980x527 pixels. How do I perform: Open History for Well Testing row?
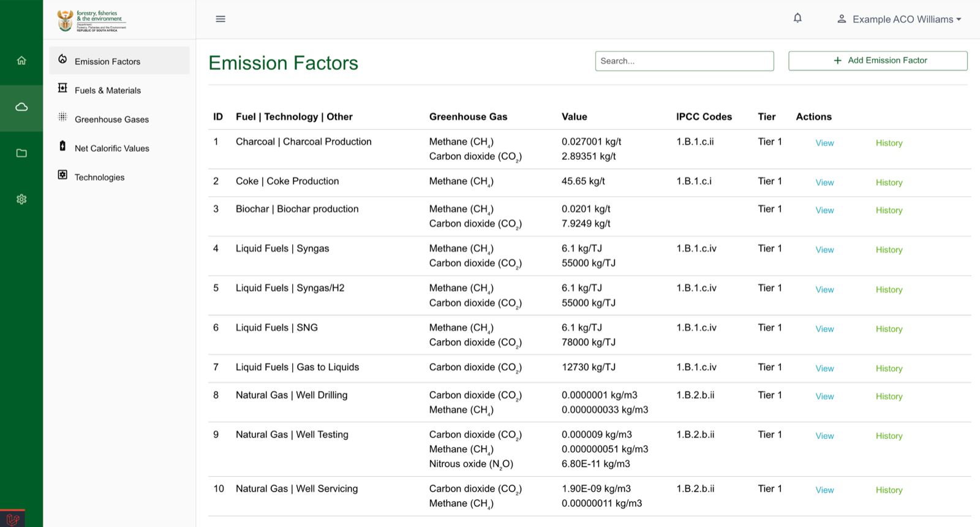[x=889, y=436]
